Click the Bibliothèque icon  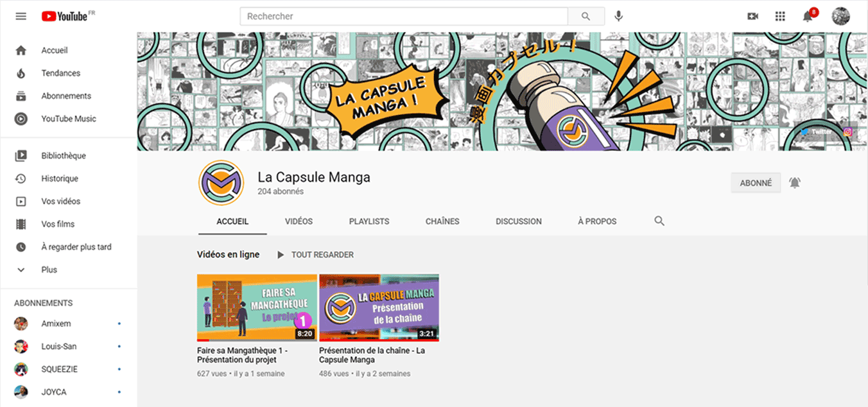[21, 155]
